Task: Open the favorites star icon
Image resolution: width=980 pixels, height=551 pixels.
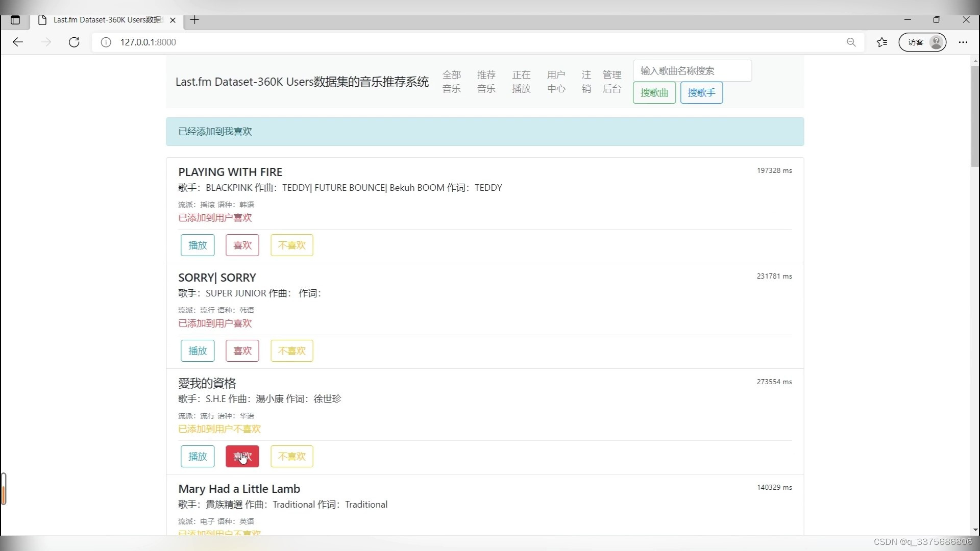Action: coord(881,42)
